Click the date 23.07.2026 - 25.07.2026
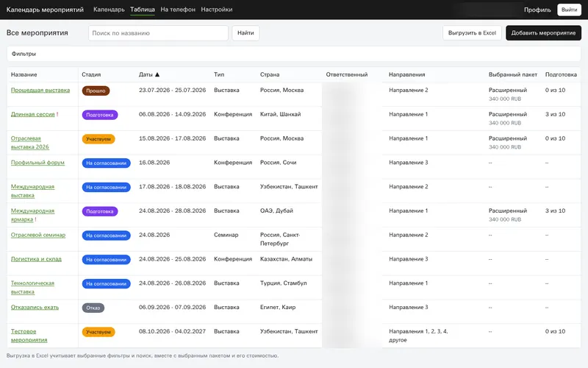The image size is (588, 368). coord(172,90)
